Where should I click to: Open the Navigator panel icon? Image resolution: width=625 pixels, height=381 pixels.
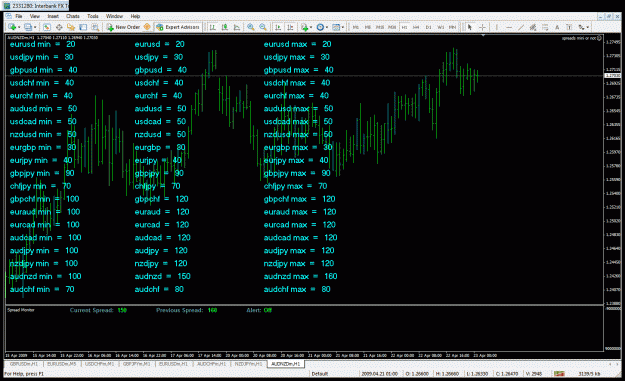pyautogui.click(x=71, y=27)
